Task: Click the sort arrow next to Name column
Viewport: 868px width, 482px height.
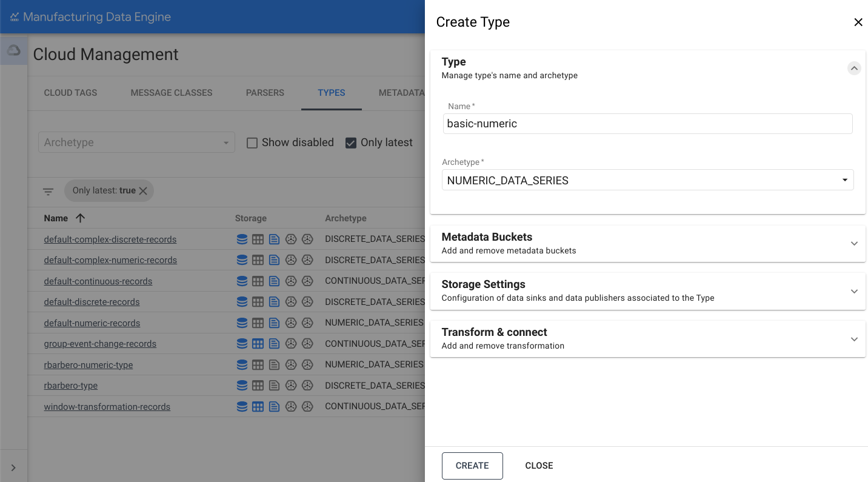Action: pos(80,218)
